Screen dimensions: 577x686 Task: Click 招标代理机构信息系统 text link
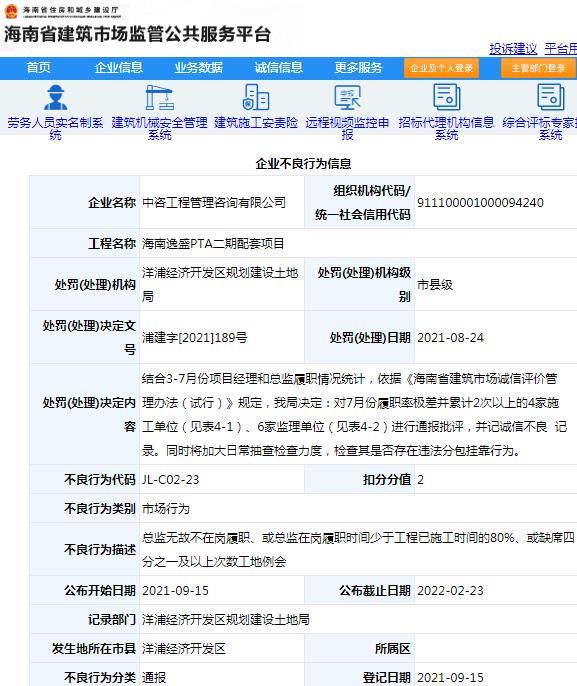pyautogui.click(x=446, y=129)
